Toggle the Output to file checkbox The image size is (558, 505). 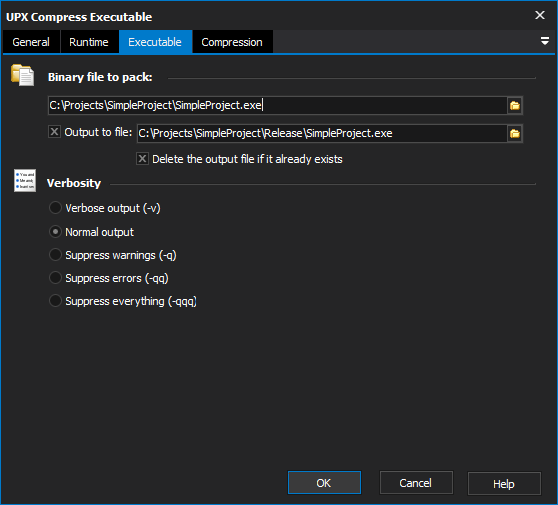pyautogui.click(x=54, y=132)
